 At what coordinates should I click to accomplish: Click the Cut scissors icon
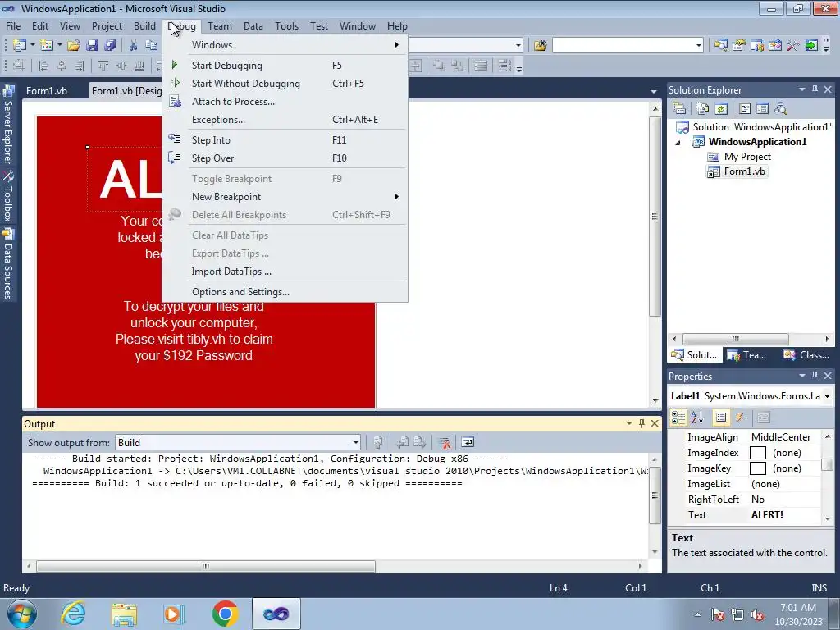point(134,46)
